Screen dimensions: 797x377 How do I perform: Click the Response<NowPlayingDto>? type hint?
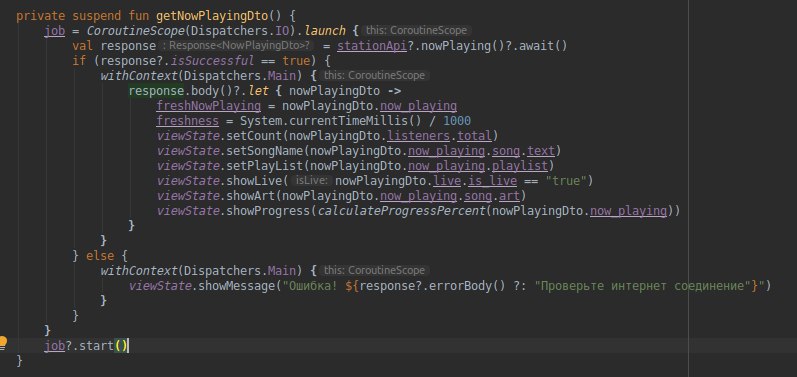click(237, 46)
